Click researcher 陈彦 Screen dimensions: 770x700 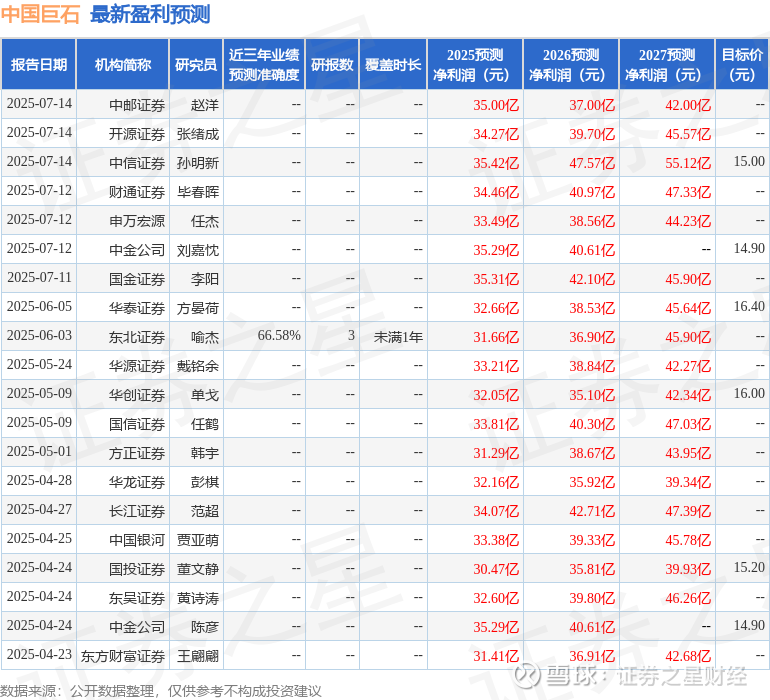[205, 627]
